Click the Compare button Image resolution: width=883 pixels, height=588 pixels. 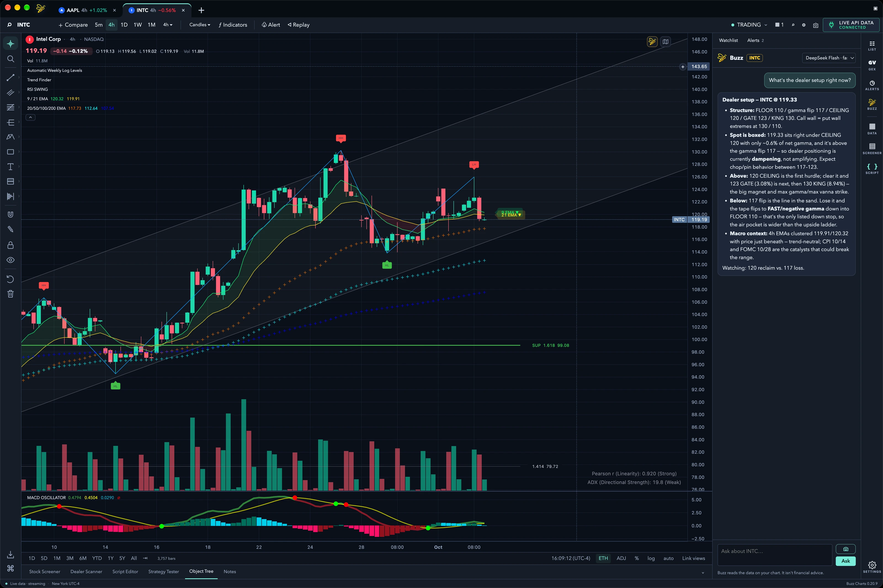[73, 25]
